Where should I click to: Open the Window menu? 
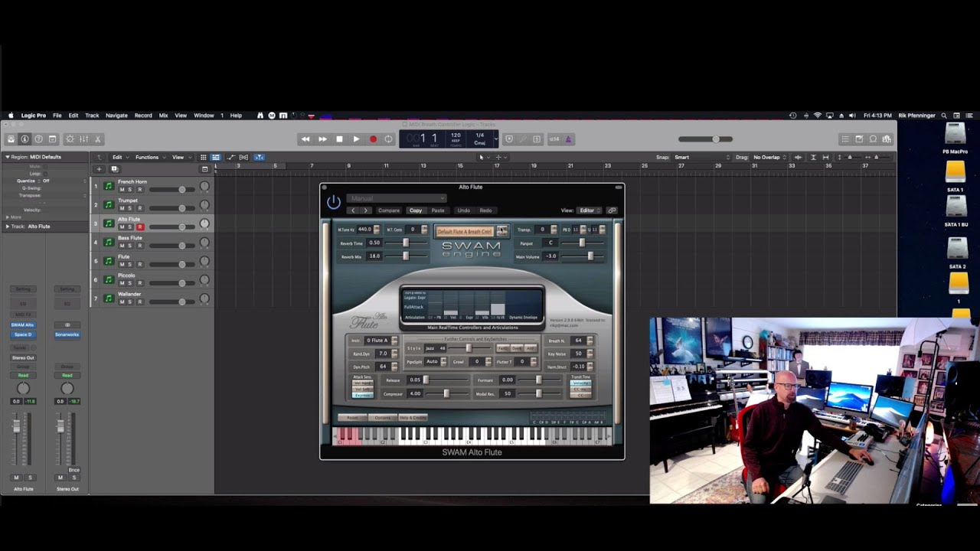point(204,116)
